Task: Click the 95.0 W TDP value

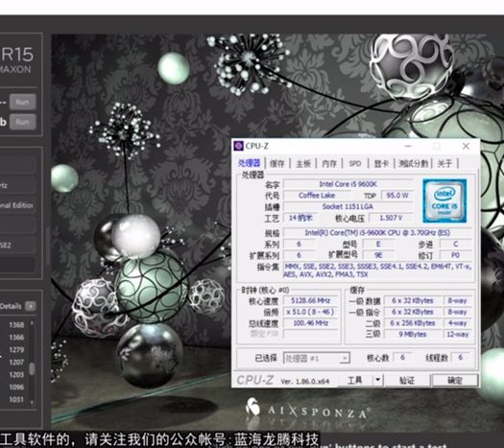Action: [397, 196]
